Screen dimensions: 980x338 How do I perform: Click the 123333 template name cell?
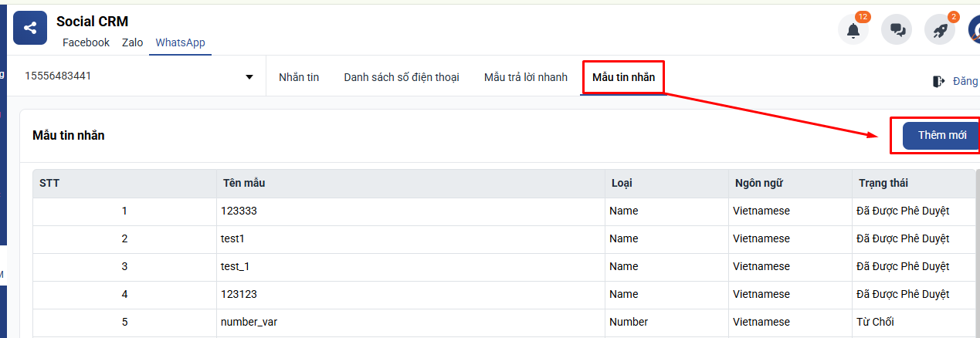239,211
